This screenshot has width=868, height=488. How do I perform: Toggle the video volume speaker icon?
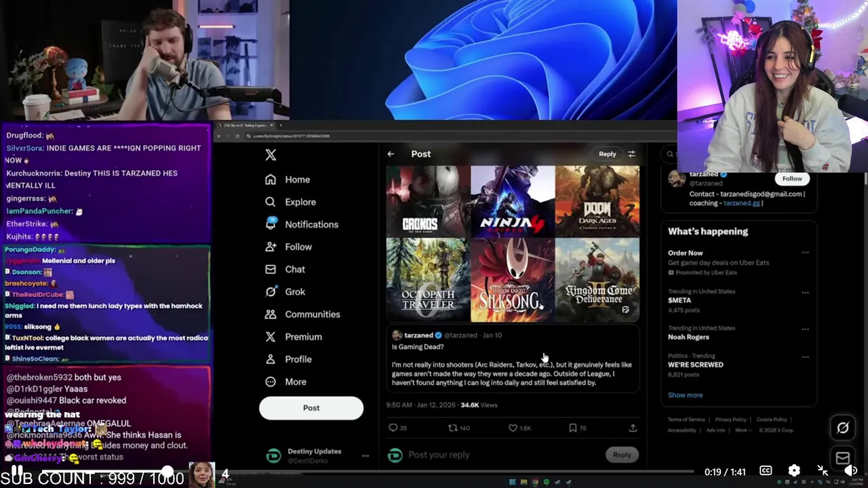(850, 471)
